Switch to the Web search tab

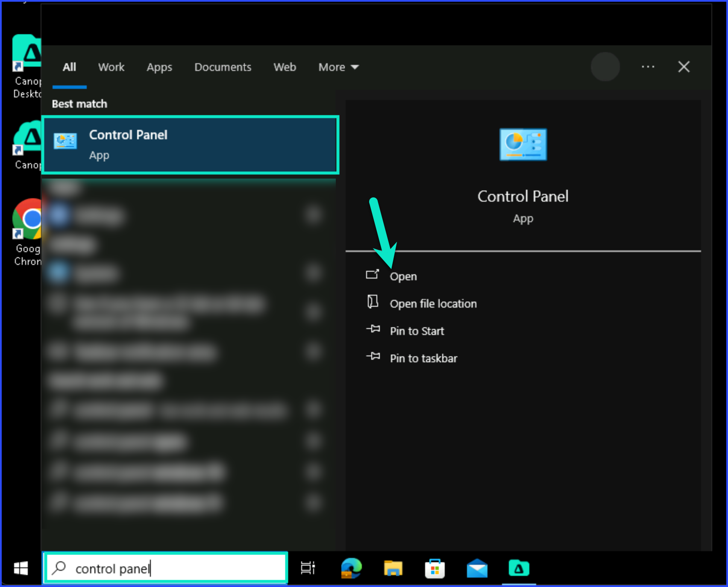click(x=285, y=67)
